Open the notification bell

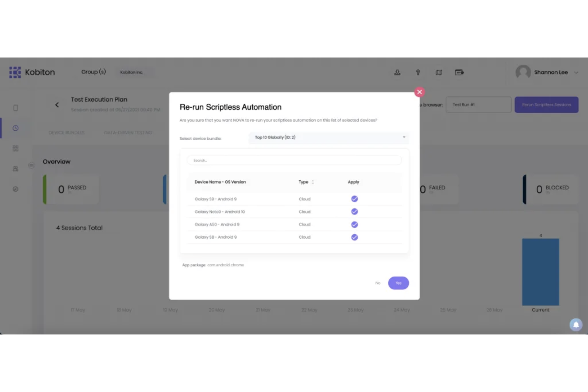[576, 324]
